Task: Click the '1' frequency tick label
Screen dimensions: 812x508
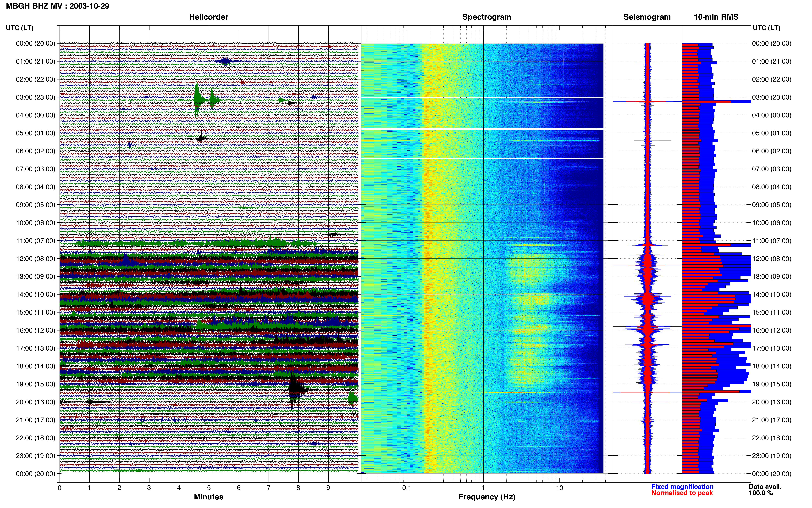Action: (x=483, y=487)
